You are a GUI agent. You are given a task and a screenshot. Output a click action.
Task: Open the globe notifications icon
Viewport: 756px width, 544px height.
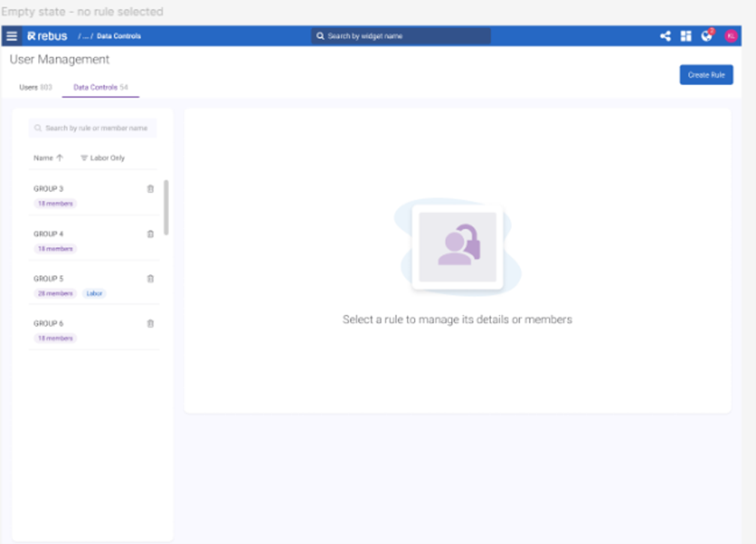point(707,36)
